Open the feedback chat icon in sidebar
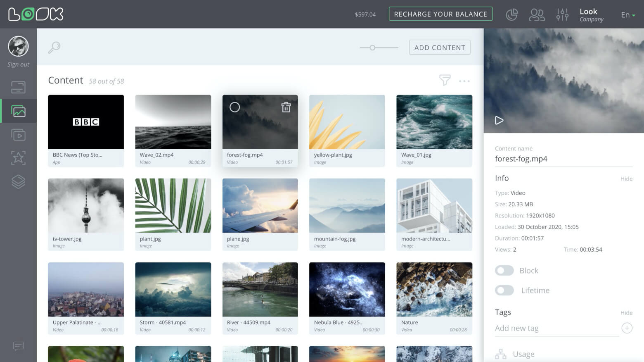644x362 pixels. tap(18, 346)
